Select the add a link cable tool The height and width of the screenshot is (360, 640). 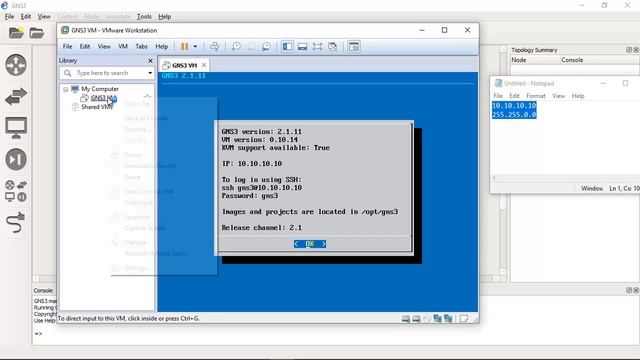pos(16,222)
